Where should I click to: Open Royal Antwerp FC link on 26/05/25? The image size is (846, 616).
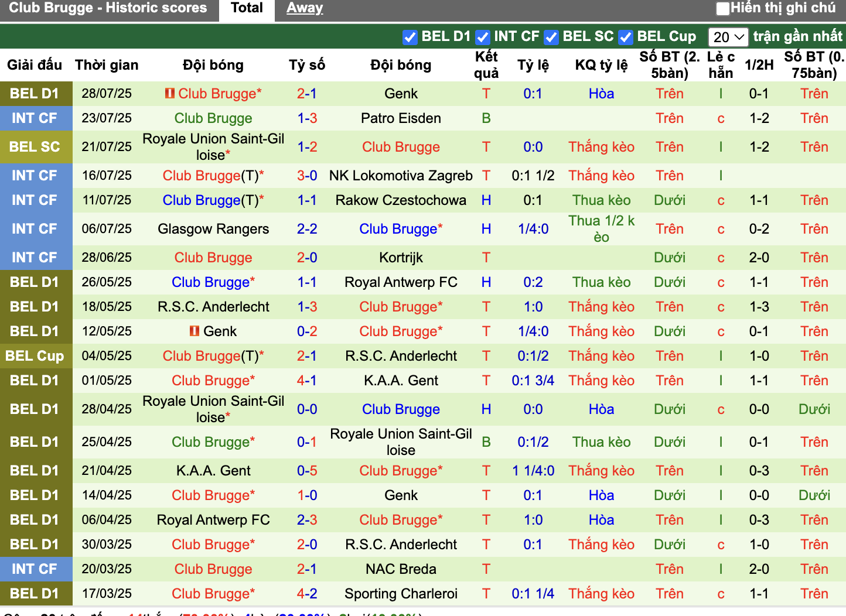click(401, 282)
